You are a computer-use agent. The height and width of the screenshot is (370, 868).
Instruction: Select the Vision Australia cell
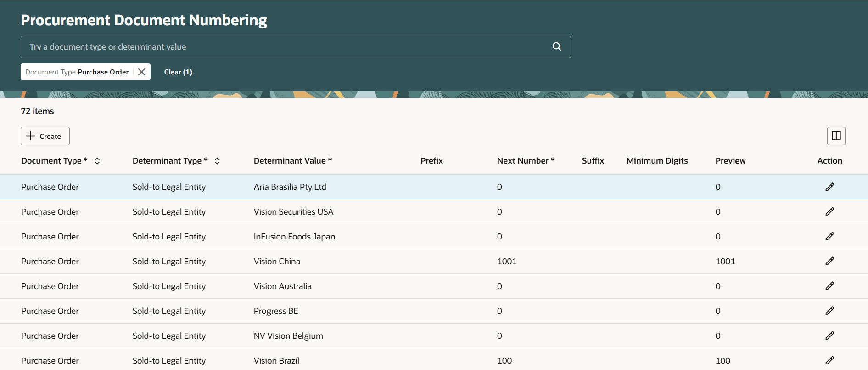(283, 286)
